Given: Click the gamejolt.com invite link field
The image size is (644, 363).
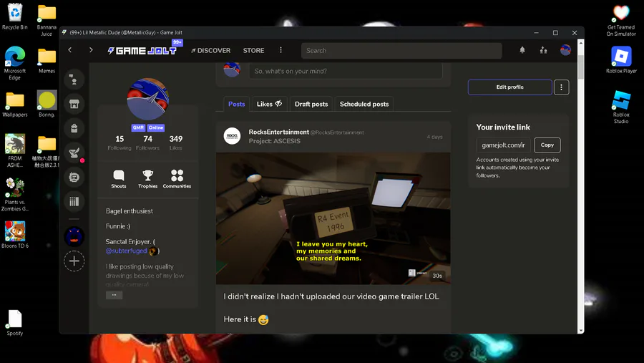Looking at the screenshot, I should [504, 145].
